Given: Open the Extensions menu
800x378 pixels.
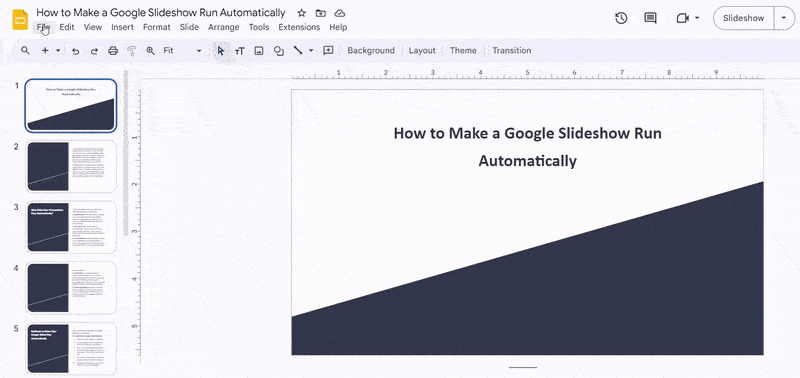Looking at the screenshot, I should [299, 27].
